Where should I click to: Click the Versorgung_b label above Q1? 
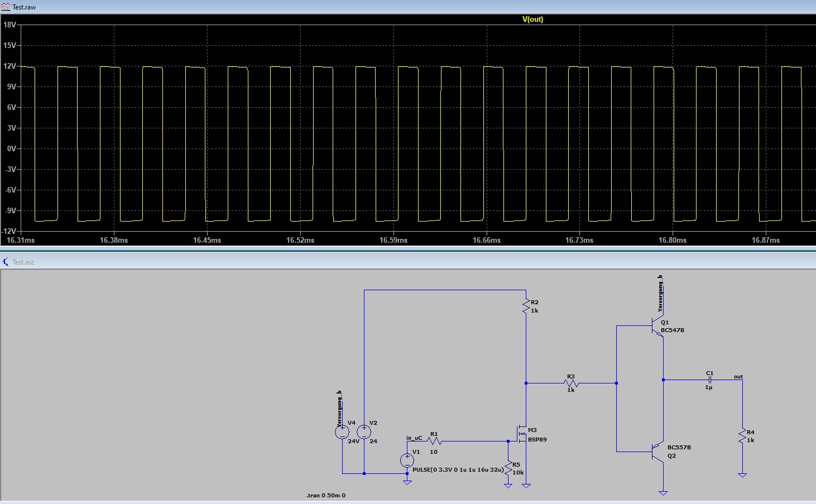tap(660, 293)
